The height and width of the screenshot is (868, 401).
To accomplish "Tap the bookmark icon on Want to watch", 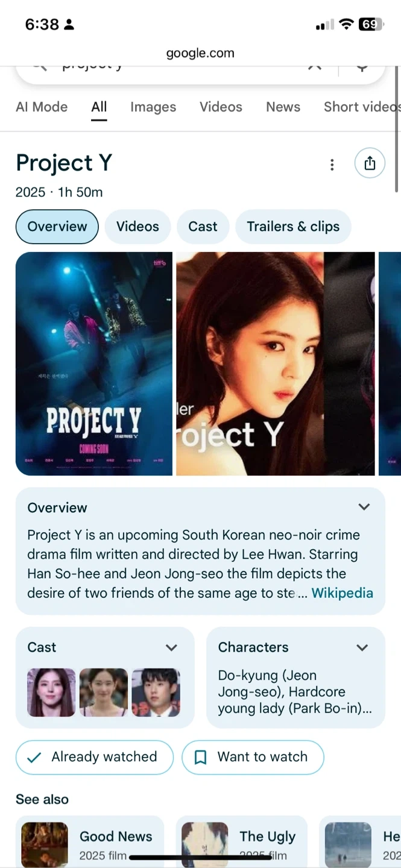I will coord(201,758).
